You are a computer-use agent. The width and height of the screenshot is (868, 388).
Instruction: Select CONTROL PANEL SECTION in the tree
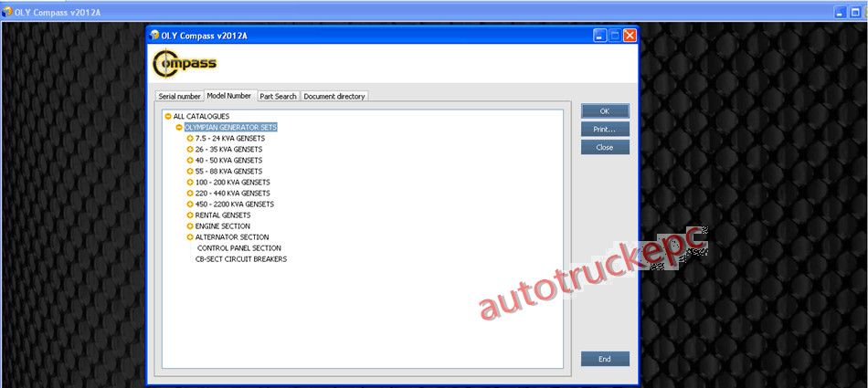pos(239,248)
